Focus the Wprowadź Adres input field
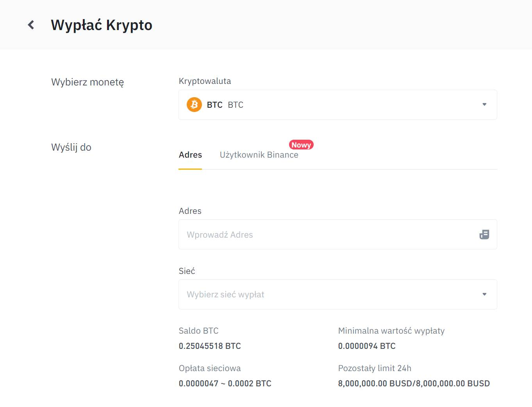Viewport: 532px width, 407px height. point(338,235)
